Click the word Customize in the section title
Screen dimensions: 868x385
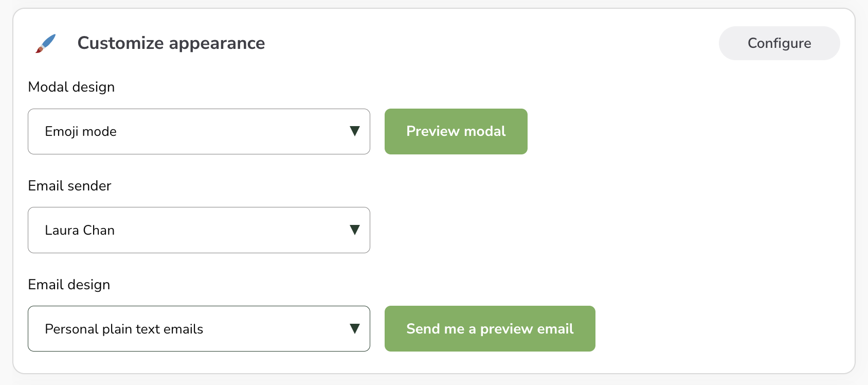(x=120, y=43)
